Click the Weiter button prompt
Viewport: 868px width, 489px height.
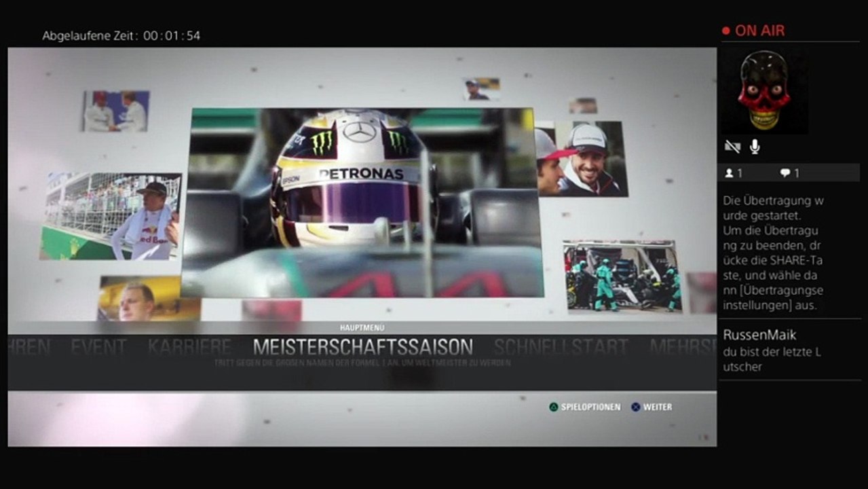pos(652,407)
